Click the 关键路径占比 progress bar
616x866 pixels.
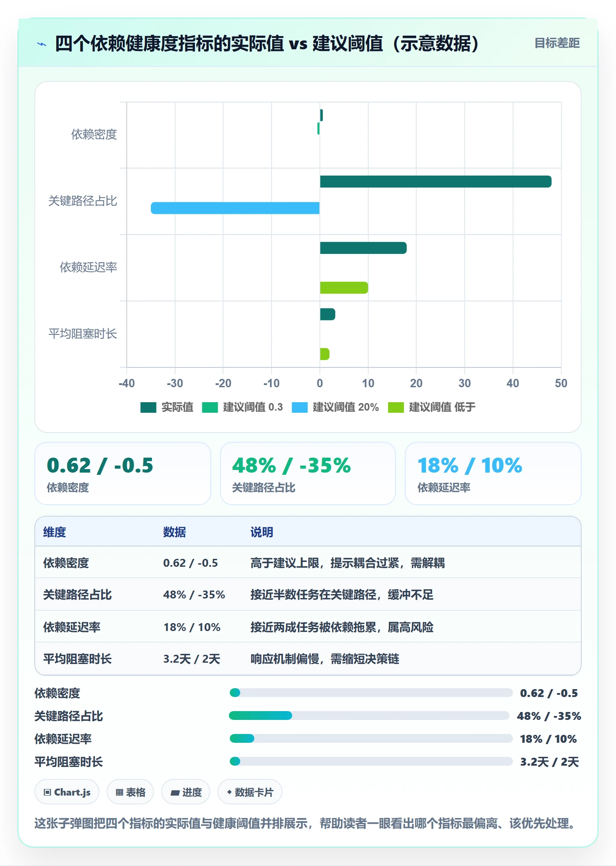(369, 716)
